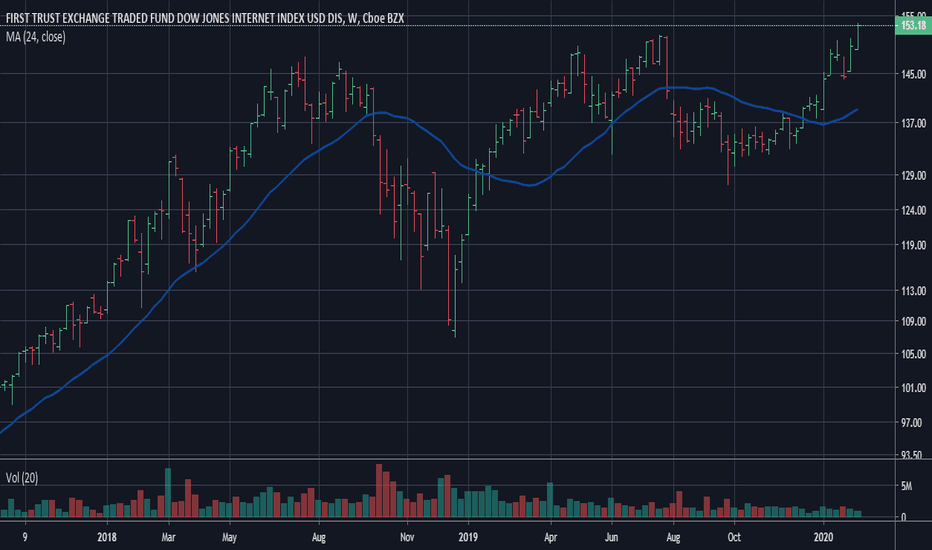Click the 5M volume axis label
This screenshot has width=932, height=550.
[x=906, y=486]
